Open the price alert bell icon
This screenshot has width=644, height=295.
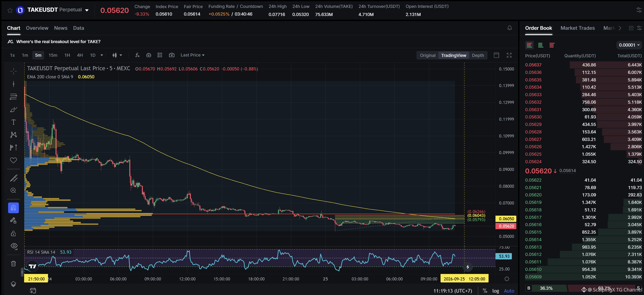pos(509,28)
